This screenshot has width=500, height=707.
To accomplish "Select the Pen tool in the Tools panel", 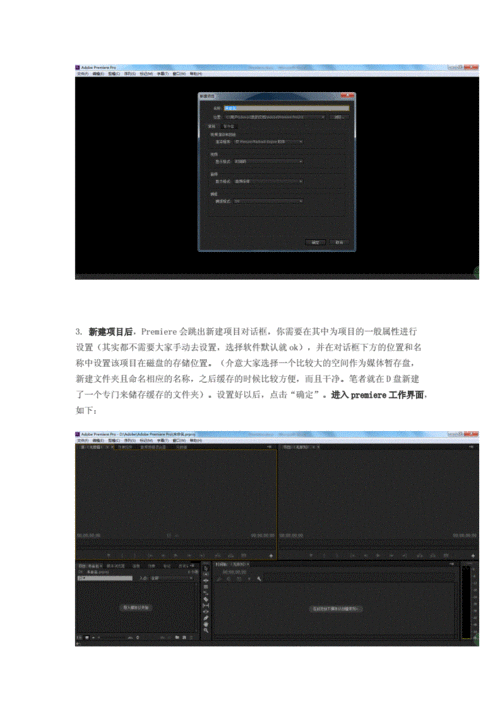I will 206,618.
